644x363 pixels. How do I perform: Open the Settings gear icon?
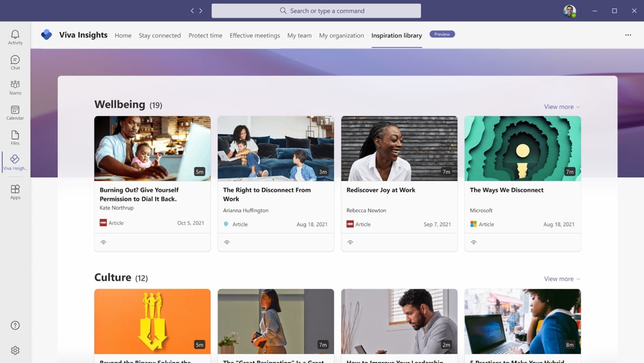[15, 350]
